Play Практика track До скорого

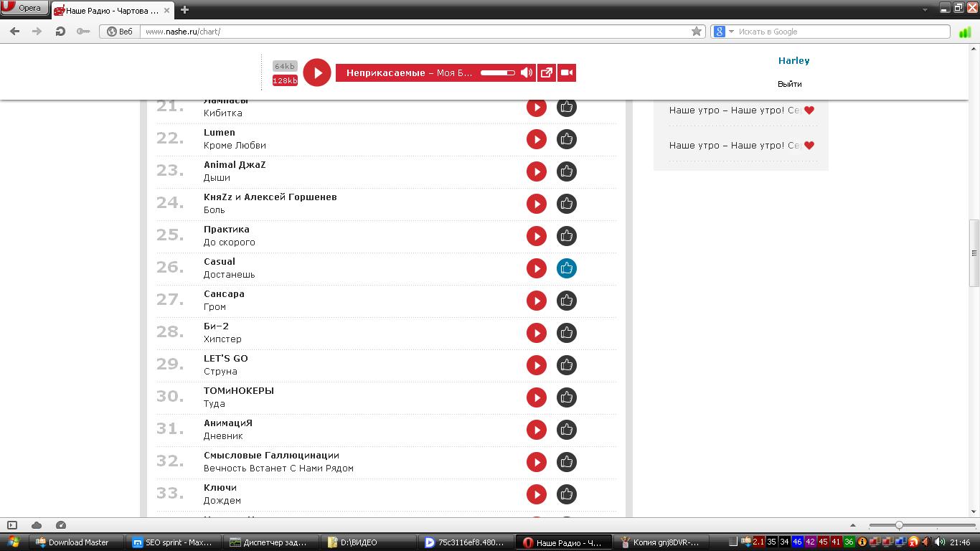537,236
